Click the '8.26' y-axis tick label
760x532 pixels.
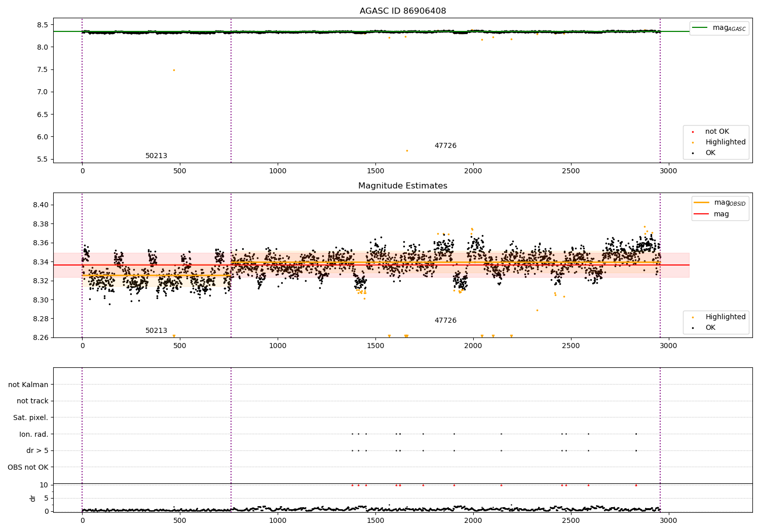(41, 338)
